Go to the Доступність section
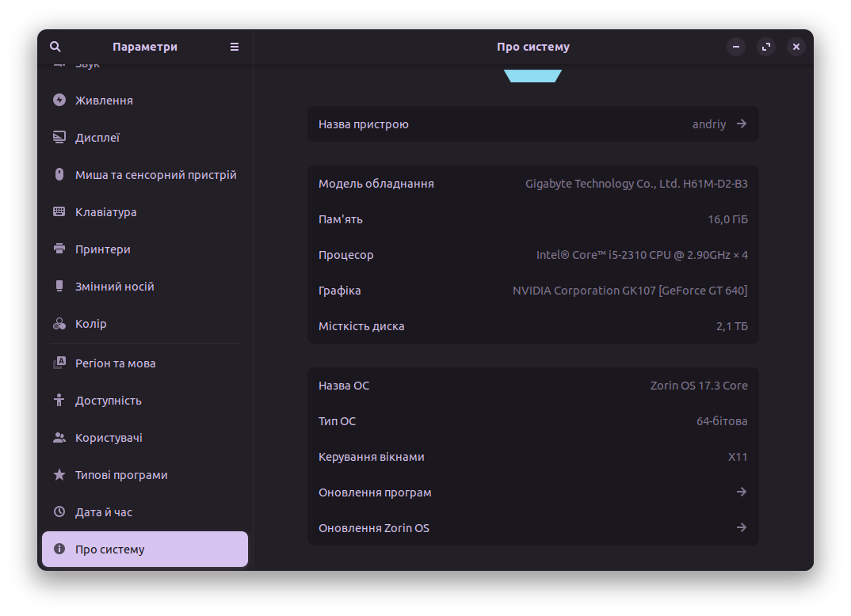 (108, 401)
